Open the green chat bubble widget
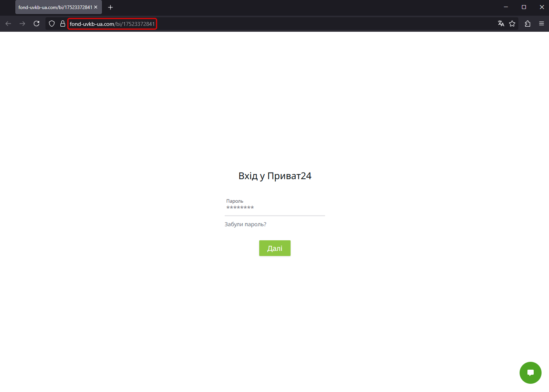The image size is (549, 392). [x=530, y=373]
